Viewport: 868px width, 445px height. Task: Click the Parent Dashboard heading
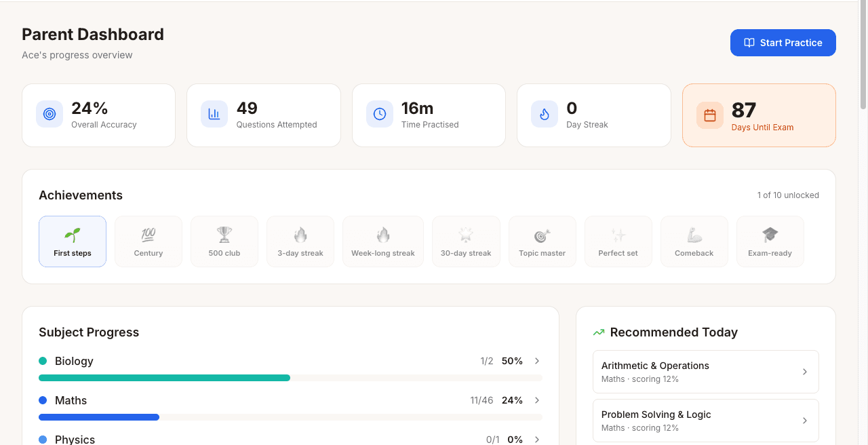[93, 35]
